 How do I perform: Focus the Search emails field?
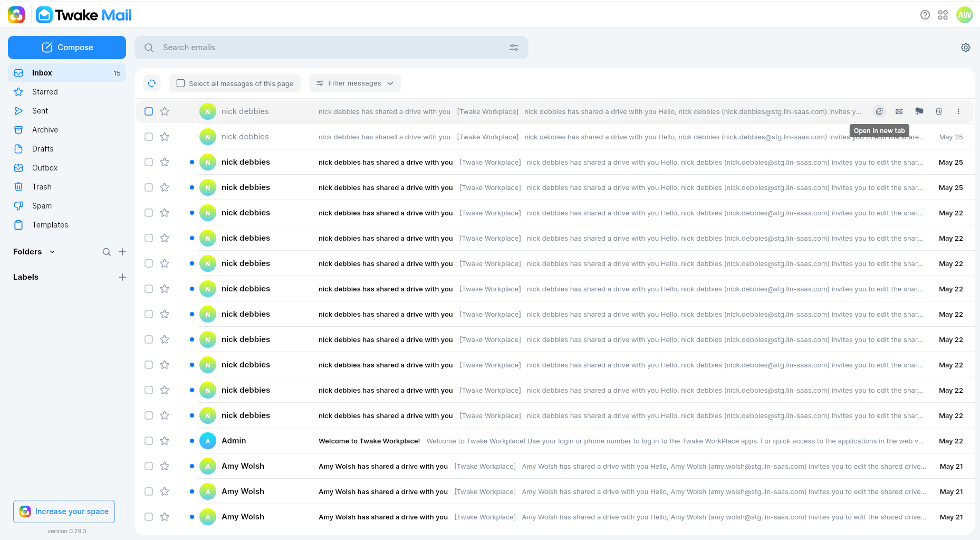[331, 48]
